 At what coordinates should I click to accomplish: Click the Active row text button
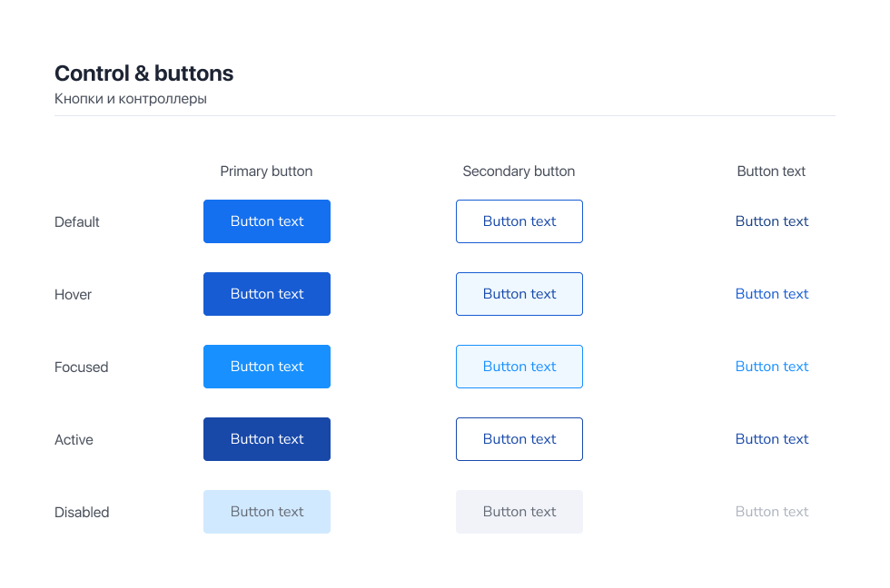coord(772,439)
